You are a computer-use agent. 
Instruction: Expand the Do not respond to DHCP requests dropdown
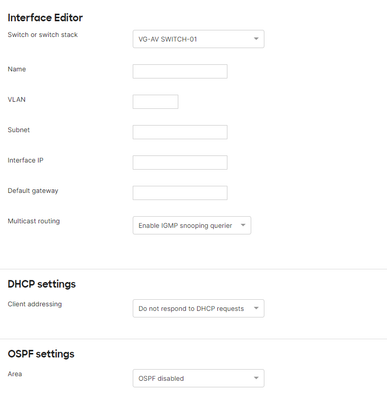[x=198, y=308]
